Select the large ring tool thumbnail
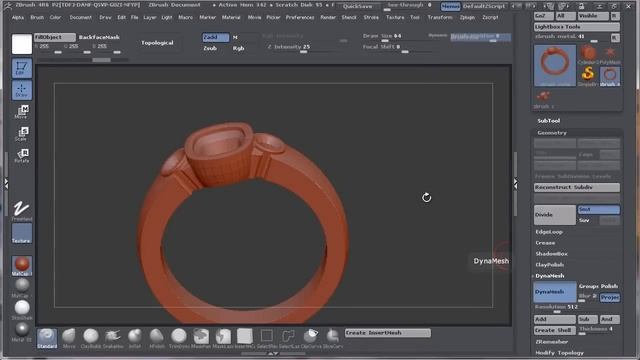This screenshot has width=640, height=360. [555, 65]
